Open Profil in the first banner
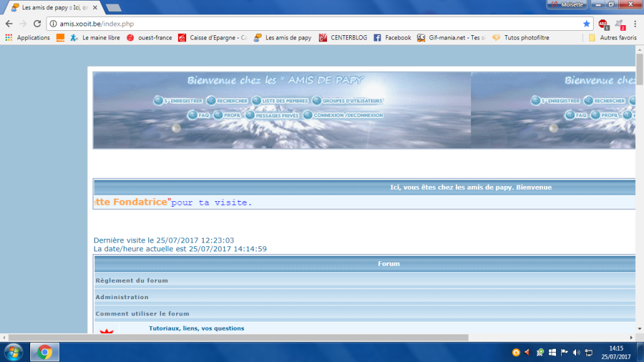Image resolution: width=644 pixels, height=362 pixels. (x=227, y=116)
